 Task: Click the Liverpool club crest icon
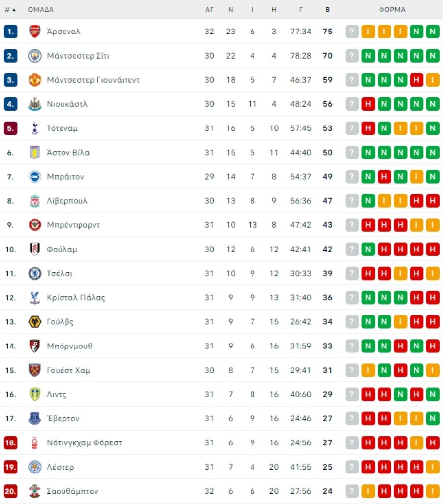point(34,201)
